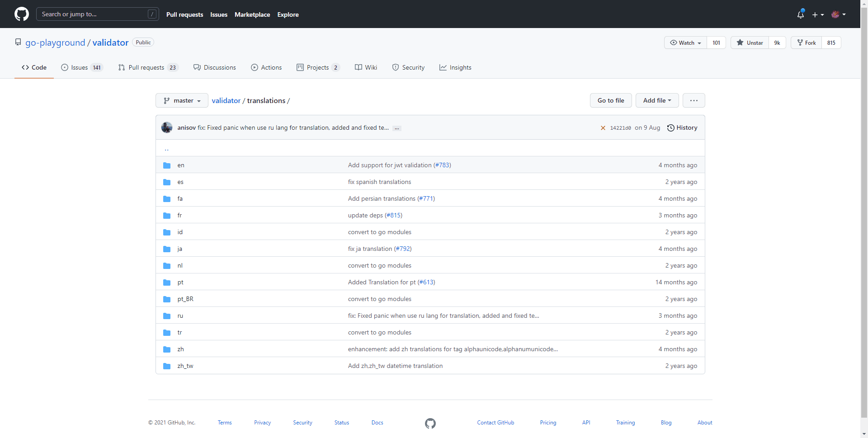Open pull request #771 link
Viewport: 868px width, 438px height.
point(426,199)
